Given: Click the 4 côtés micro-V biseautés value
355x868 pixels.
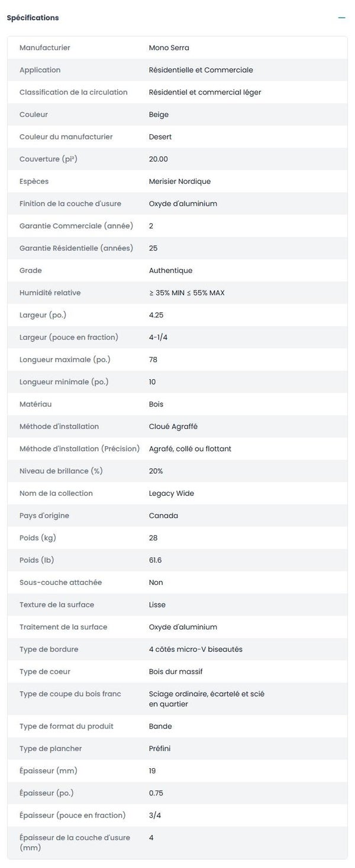Looking at the screenshot, I should (195, 649).
